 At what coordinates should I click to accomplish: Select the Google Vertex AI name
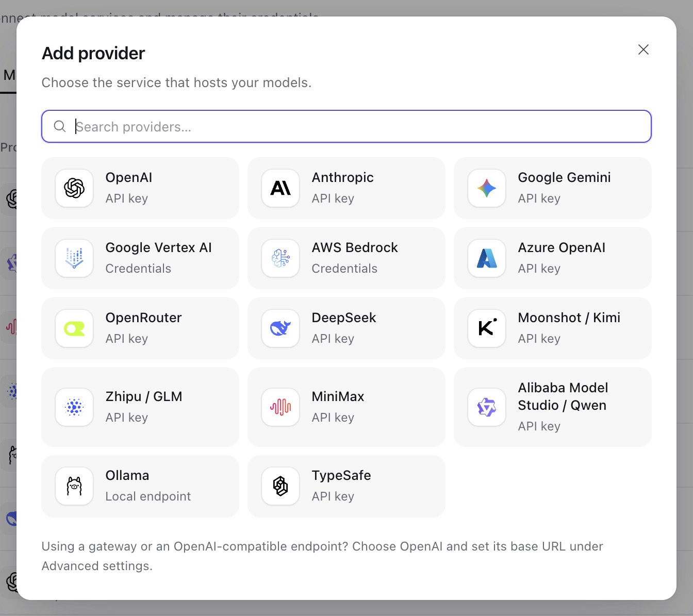click(159, 247)
